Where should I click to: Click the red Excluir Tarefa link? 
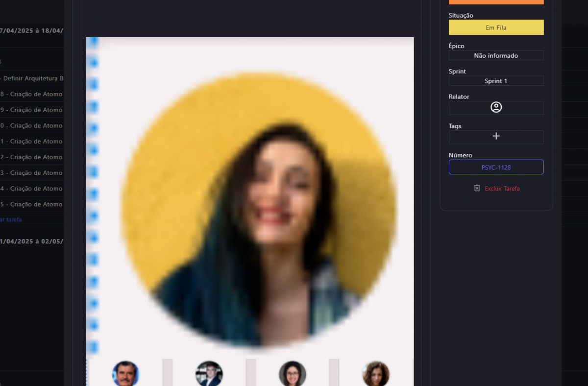pyautogui.click(x=502, y=189)
